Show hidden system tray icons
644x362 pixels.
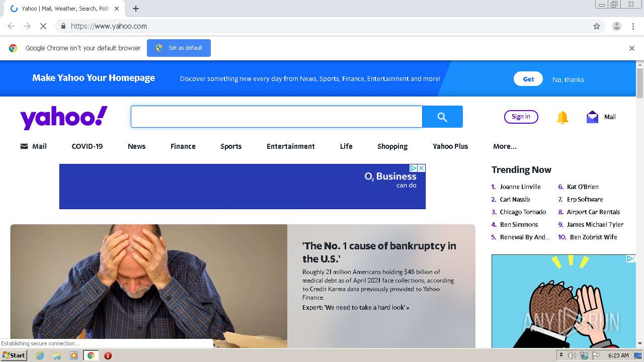561,355
